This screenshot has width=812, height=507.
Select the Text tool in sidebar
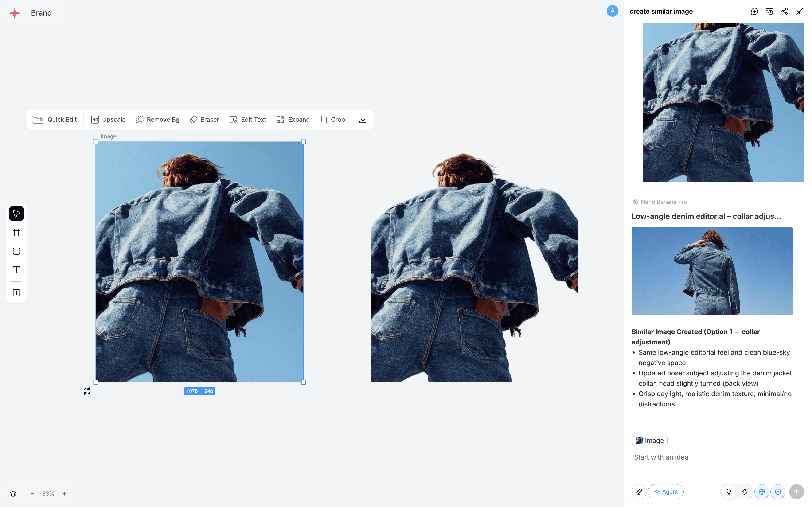click(x=16, y=270)
